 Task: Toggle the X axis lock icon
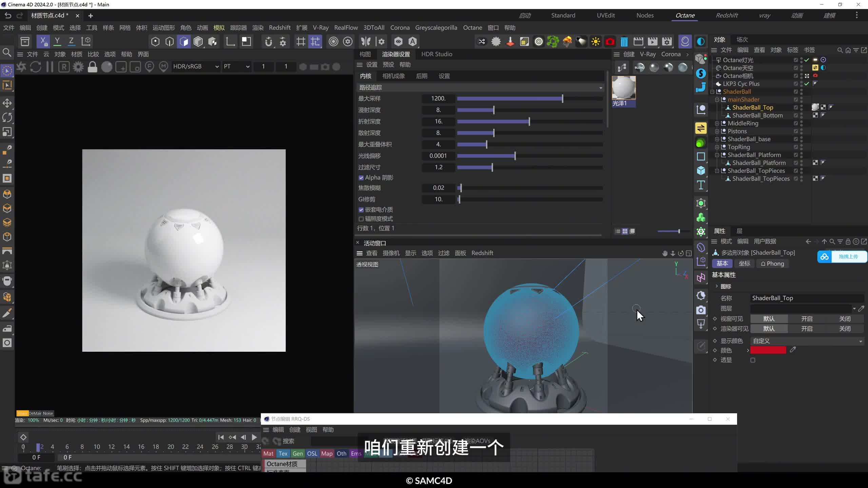43,41
